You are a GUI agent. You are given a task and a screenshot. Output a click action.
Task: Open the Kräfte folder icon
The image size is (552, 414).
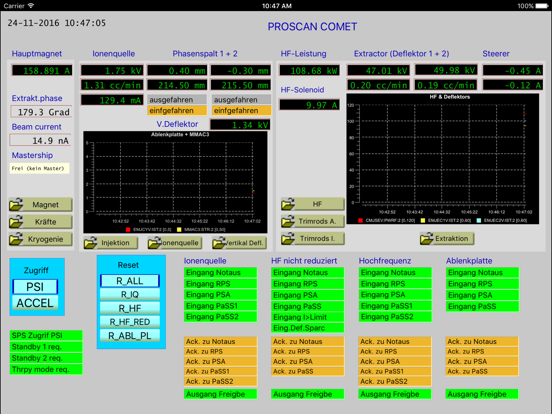point(16,222)
